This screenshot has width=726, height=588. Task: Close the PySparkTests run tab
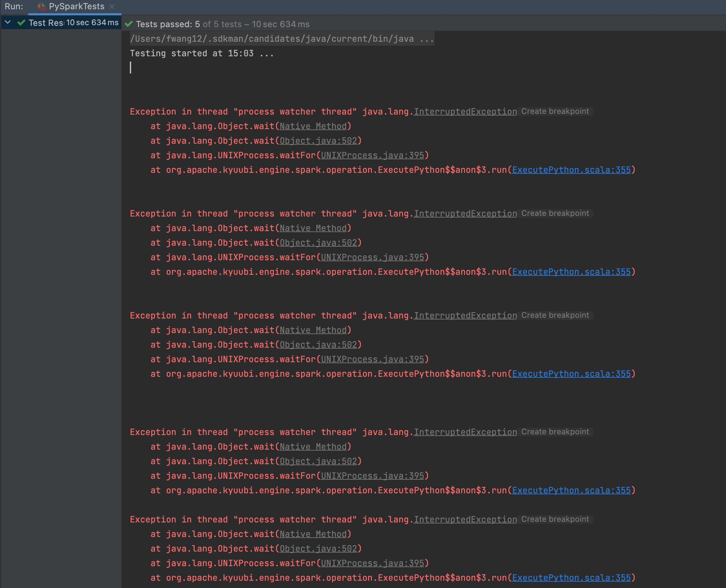point(112,6)
